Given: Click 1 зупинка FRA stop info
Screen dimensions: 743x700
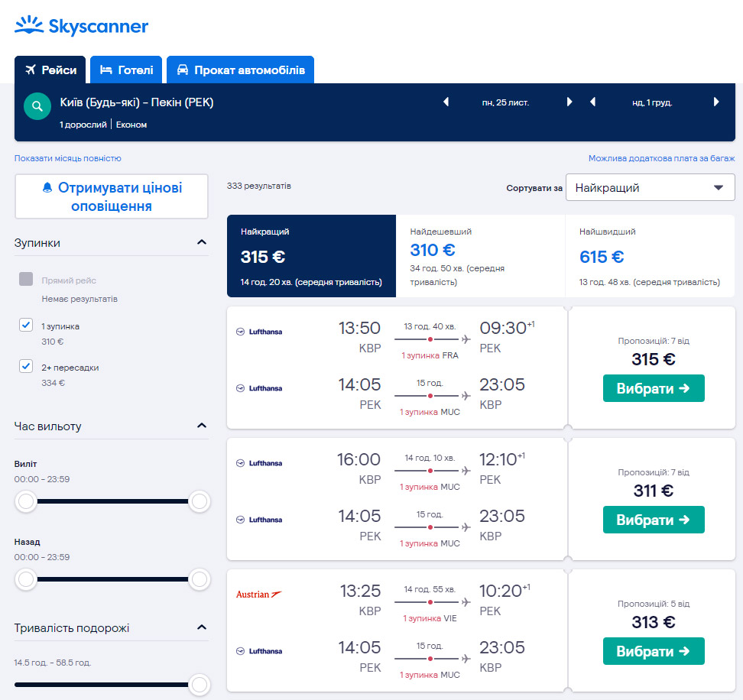Looking at the screenshot, I should [x=430, y=355].
